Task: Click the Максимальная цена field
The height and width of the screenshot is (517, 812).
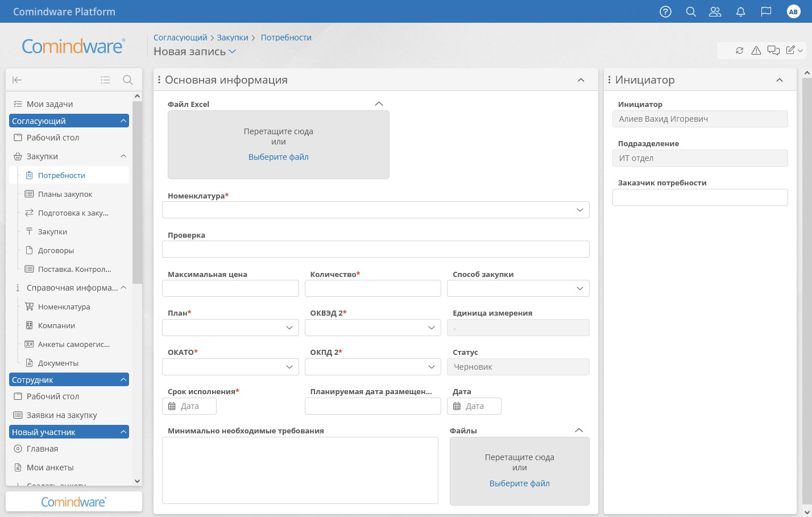Action: click(230, 288)
